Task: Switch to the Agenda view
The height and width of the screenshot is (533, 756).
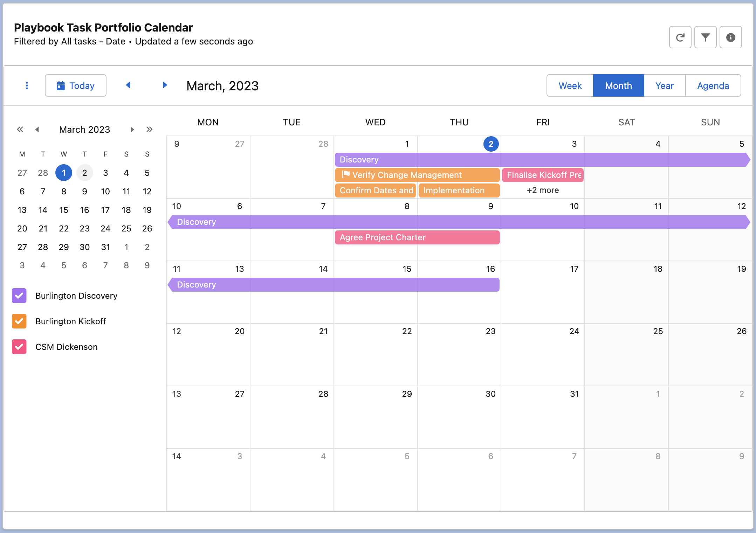Action: click(713, 85)
